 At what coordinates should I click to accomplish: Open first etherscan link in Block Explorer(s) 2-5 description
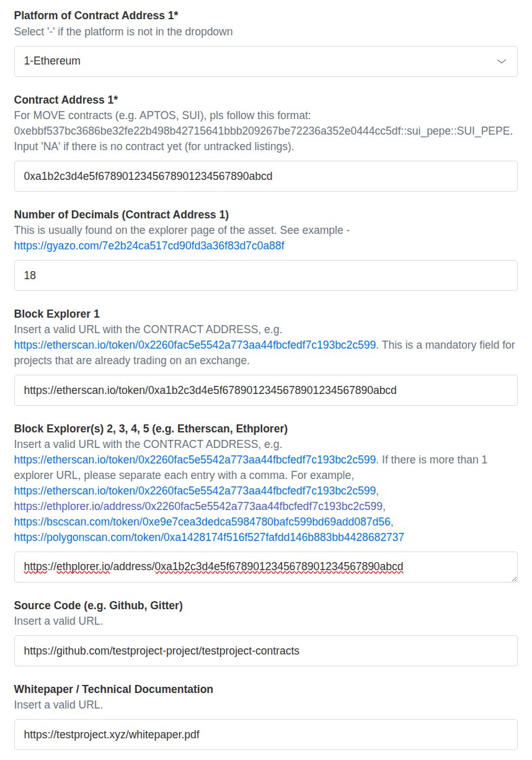[195, 459]
